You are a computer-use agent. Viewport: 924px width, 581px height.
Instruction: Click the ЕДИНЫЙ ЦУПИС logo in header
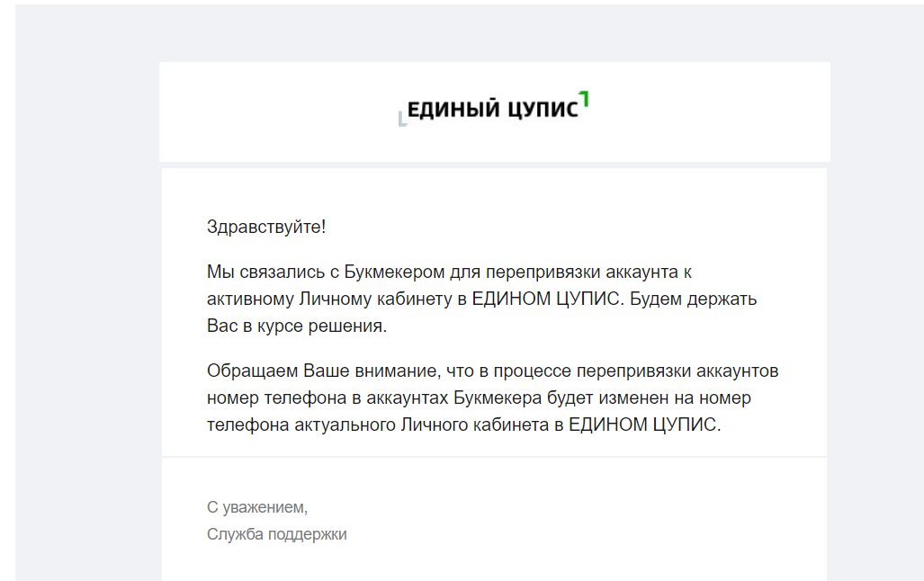click(x=494, y=109)
